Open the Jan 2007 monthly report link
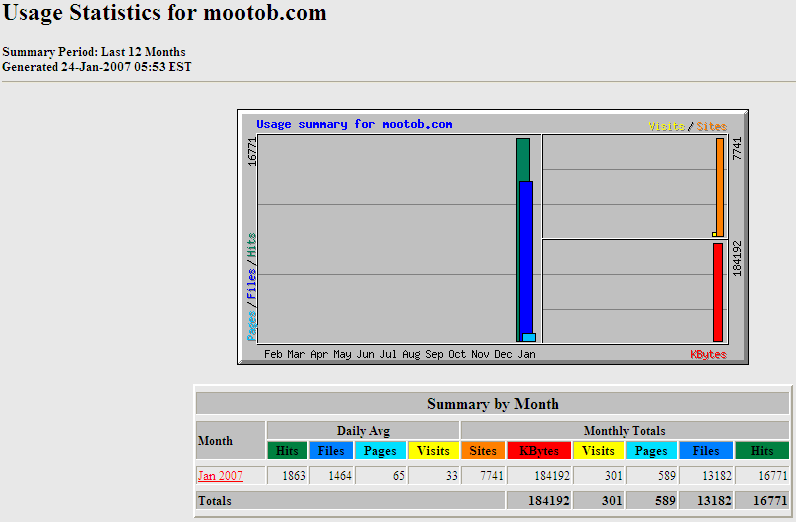Image resolution: width=796 pixels, height=522 pixels. coord(219,476)
